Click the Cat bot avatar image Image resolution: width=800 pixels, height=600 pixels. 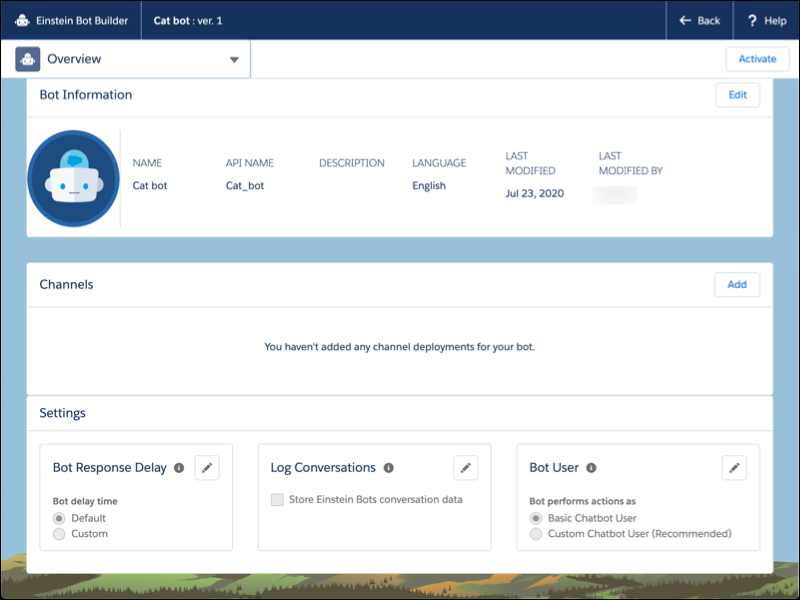[x=73, y=178]
